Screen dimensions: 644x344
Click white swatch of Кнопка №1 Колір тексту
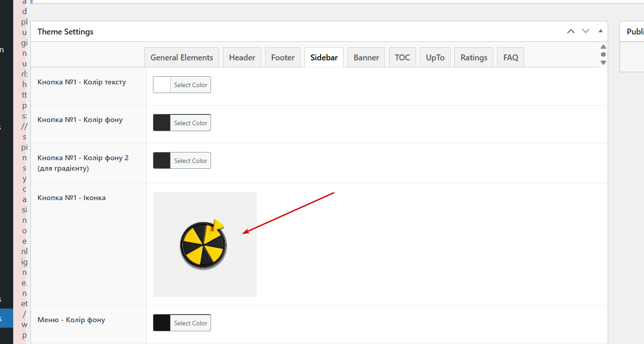(162, 85)
